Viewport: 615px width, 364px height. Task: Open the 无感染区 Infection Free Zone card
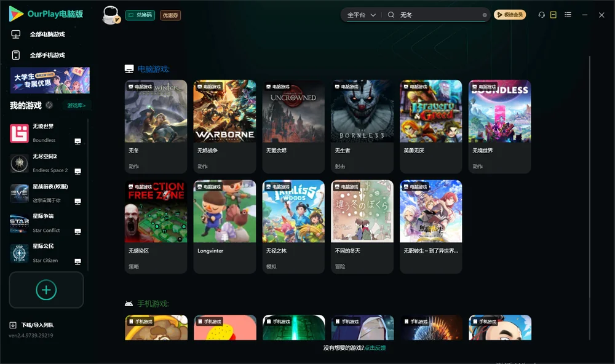tap(156, 227)
